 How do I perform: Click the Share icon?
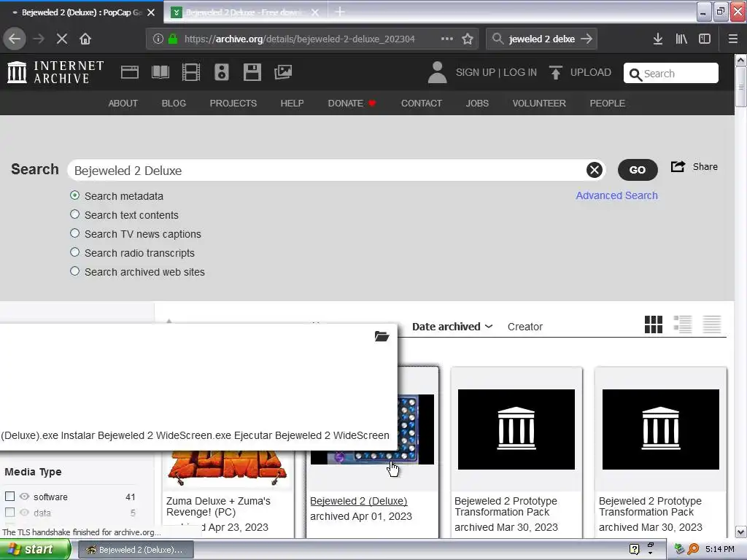[x=678, y=167]
